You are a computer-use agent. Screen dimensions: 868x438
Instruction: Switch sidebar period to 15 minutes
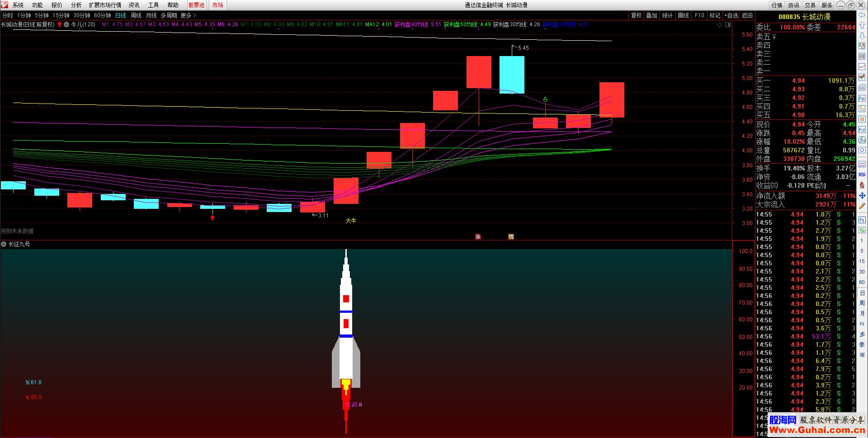[862, 262]
